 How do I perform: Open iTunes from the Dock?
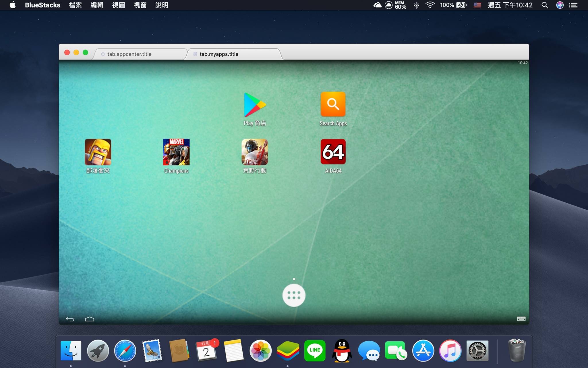click(x=450, y=350)
